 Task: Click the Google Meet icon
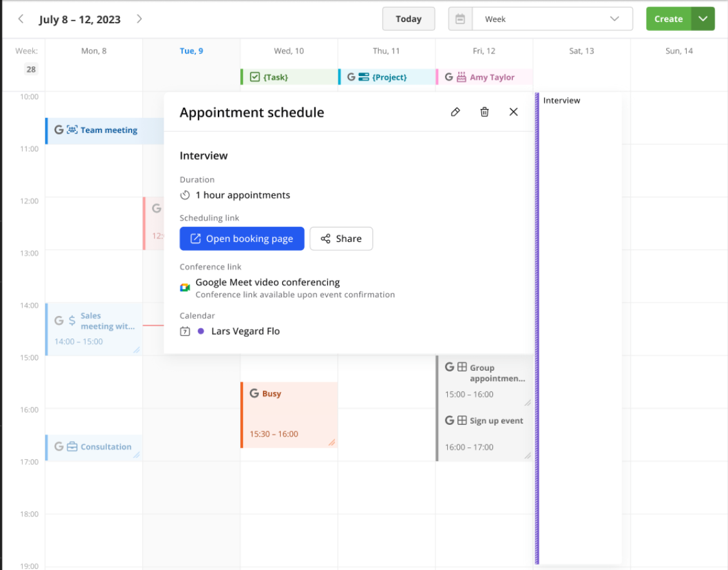pos(185,288)
